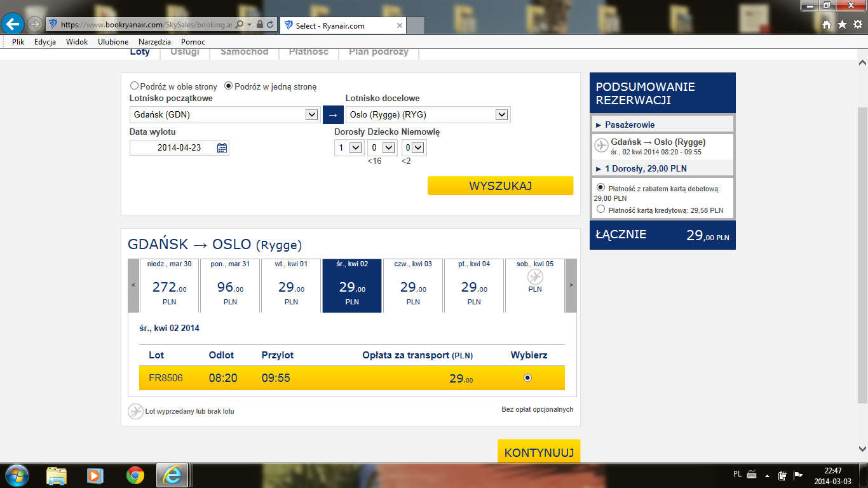
Task: Click the refresh icon in address bar
Action: [x=271, y=25]
